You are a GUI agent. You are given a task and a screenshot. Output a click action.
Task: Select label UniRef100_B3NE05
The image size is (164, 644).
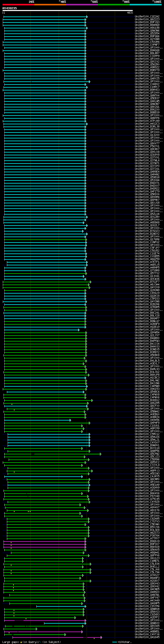[147, 350]
